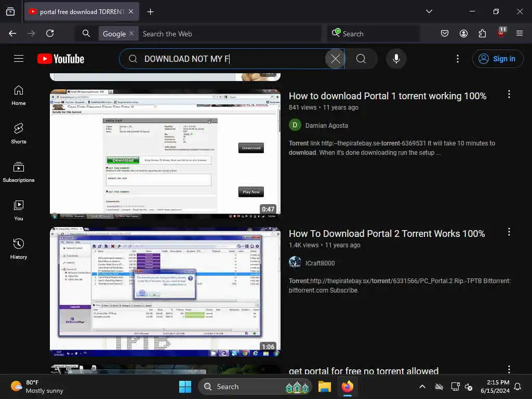
Task: Open the Pocket save icon
Action: click(x=445, y=33)
